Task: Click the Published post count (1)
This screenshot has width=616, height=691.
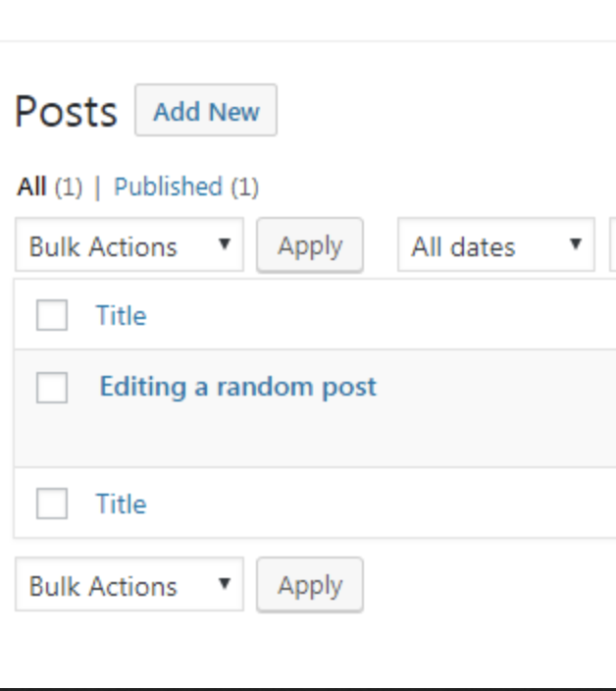Action: [244, 186]
